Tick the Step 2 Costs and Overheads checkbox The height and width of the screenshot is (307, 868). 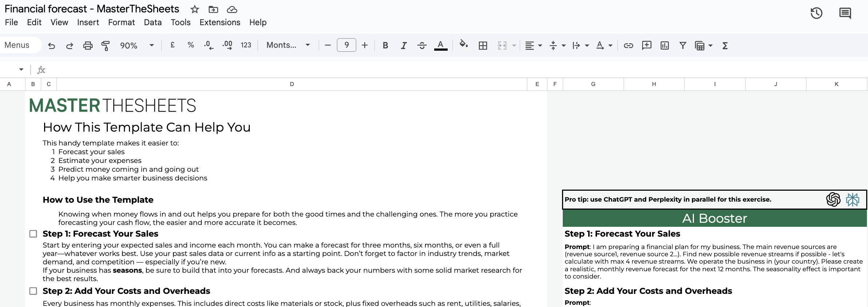pyautogui.click(x=33, y=291)
